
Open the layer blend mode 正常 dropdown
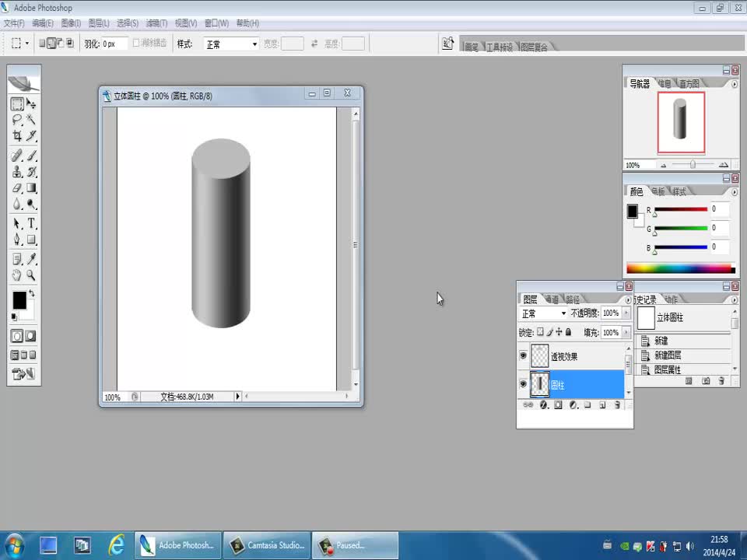click(x=544, y=313)
